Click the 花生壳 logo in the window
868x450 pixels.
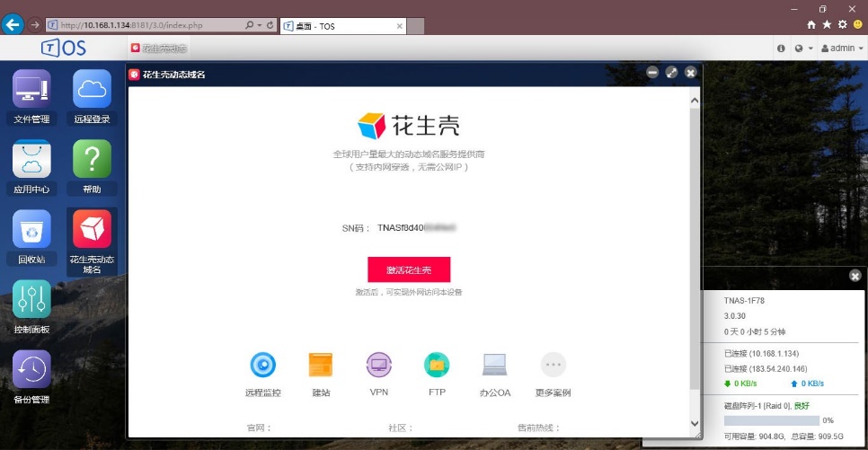(409, 126)
